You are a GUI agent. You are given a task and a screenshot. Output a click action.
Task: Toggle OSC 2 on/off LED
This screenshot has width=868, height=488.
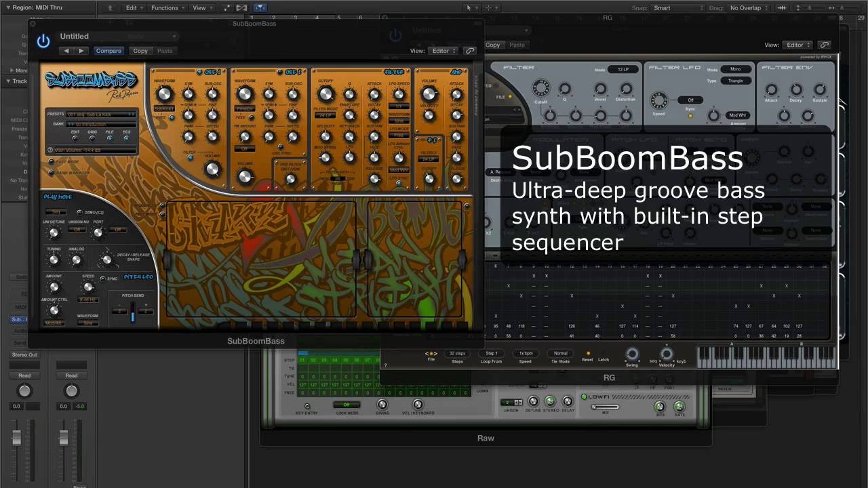tap(280, 72)
